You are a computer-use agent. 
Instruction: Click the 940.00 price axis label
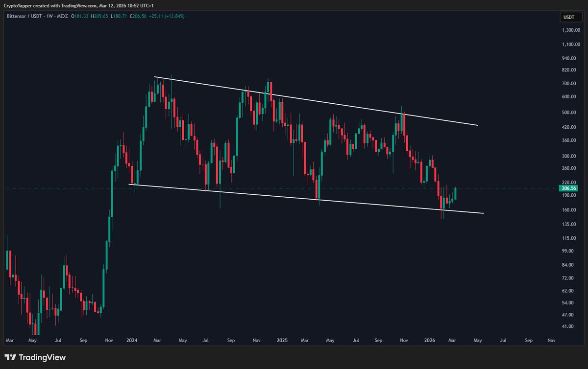point(569,58)
